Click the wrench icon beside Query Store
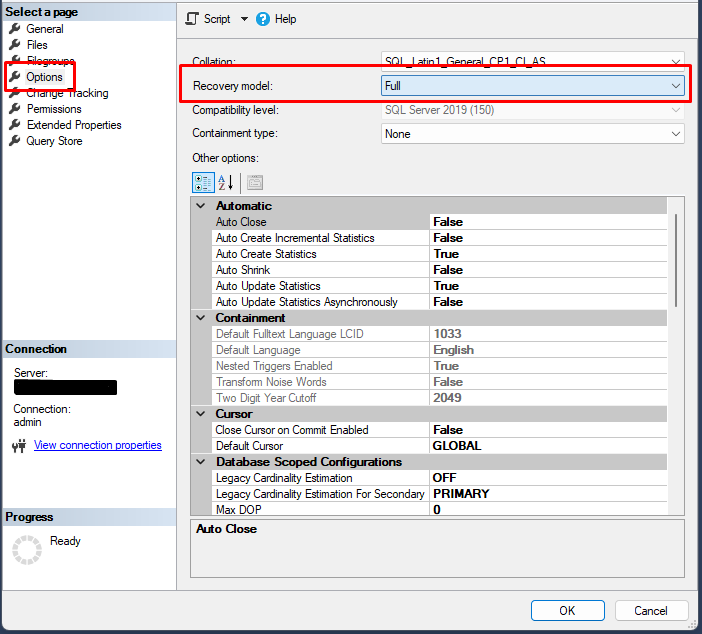 tap(15, 141)
